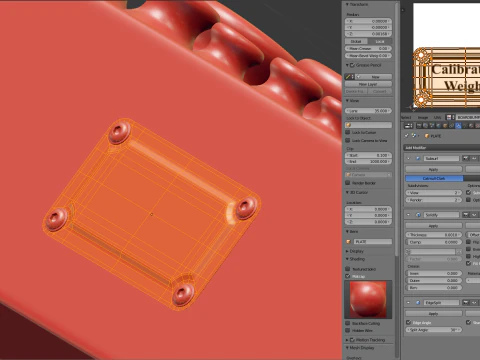This screenshot has width=480, height=360.
Task: Click the EdgeSplit modifier type icon
Action: pyautogui.click(x=418, y=303)
